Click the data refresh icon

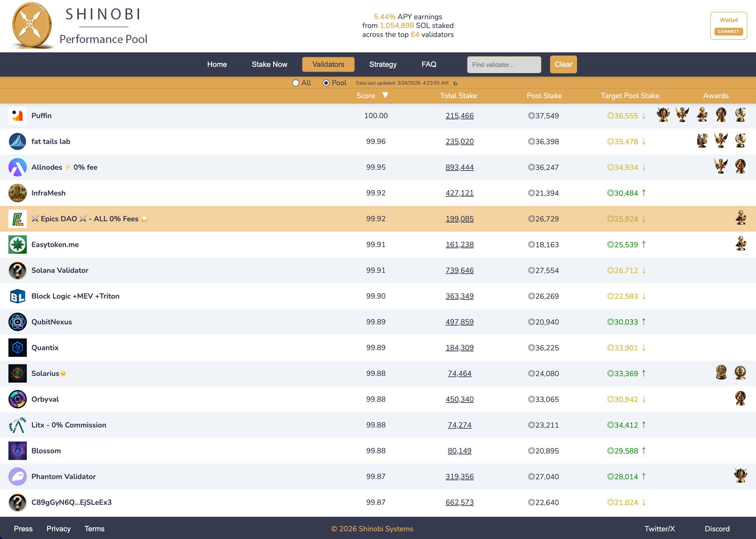click(x=455, y=84)
